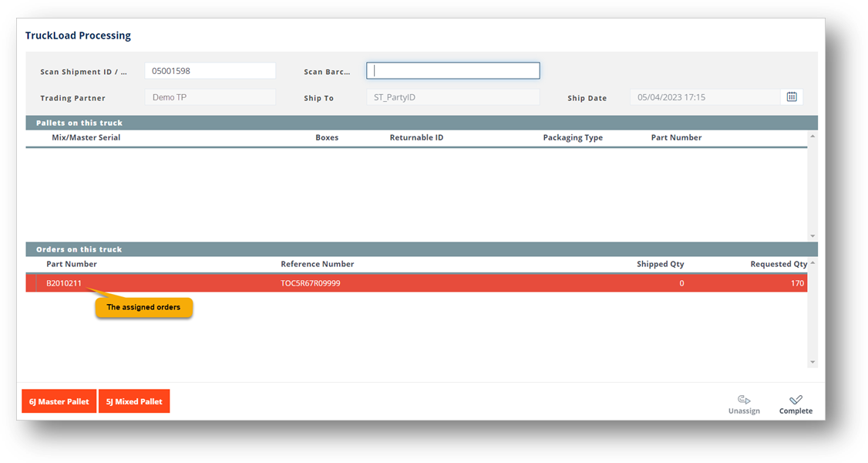This screenshot has height=463, width=868.
Task: Click the scroll-up arrow of the Orders panel
Action: coord(812,261)
